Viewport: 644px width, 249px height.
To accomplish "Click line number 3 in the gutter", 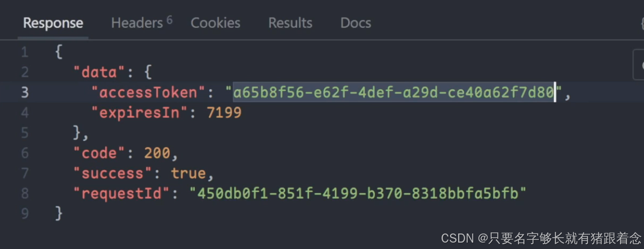I will [x=25, y=92].
